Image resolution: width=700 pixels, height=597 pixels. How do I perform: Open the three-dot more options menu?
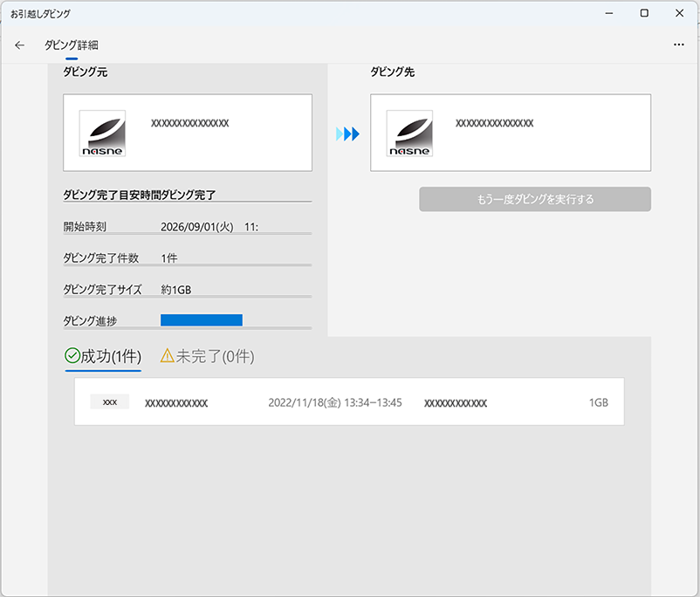(678, 45)
